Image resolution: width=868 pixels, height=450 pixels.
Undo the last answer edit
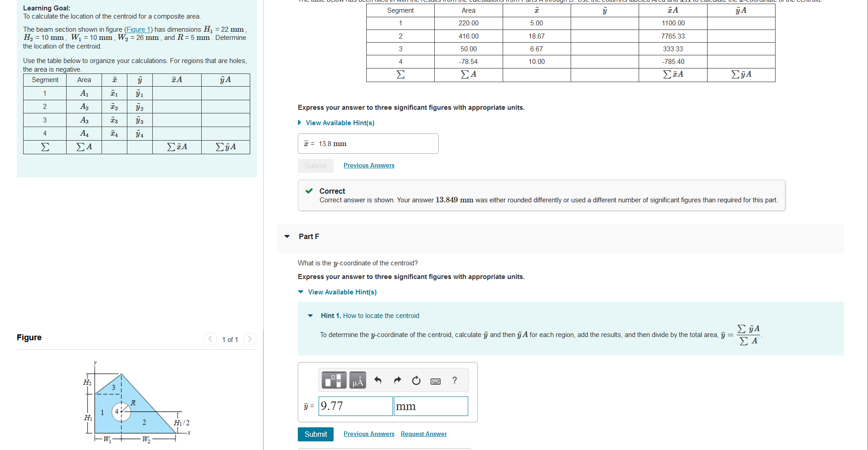pos(378,380)
